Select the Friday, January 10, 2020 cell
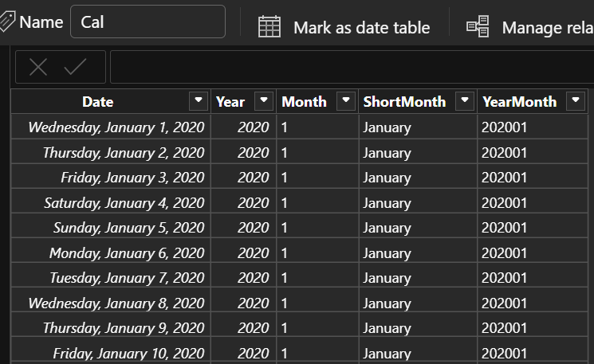The image size is (594, 364). pos(111,353)
